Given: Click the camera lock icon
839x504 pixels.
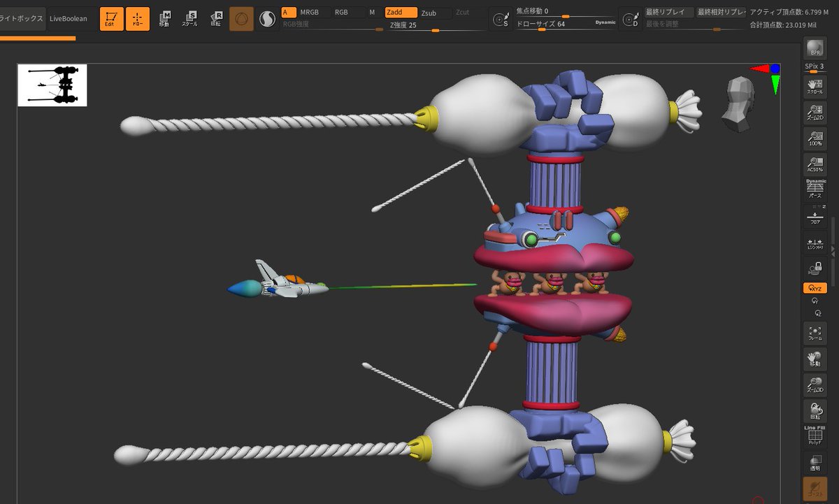Looking at the screenshot, I should point(815,267).
